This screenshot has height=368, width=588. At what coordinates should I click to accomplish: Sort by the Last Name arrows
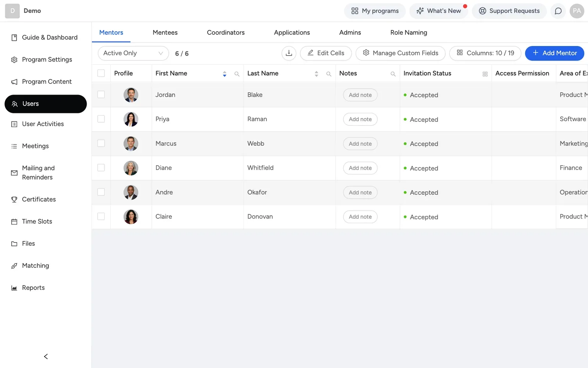(316, 74)
